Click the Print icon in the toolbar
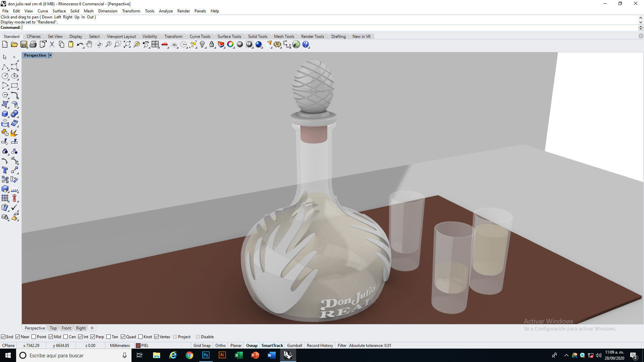644x362 pixels. point(33,44)
